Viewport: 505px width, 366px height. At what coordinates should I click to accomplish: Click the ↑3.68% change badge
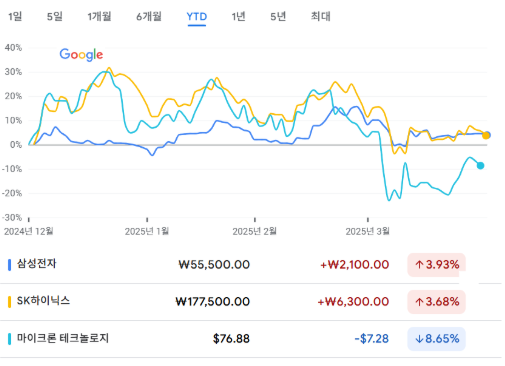point(436,302)
